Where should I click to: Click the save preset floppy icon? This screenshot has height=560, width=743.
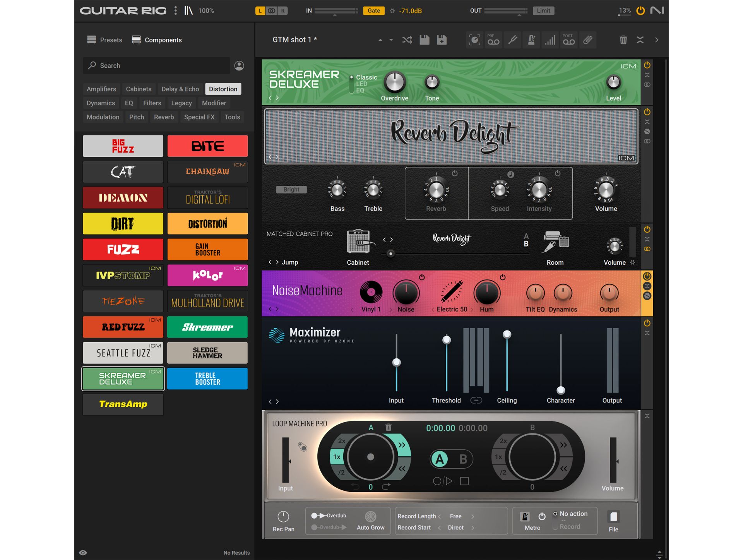425,40
